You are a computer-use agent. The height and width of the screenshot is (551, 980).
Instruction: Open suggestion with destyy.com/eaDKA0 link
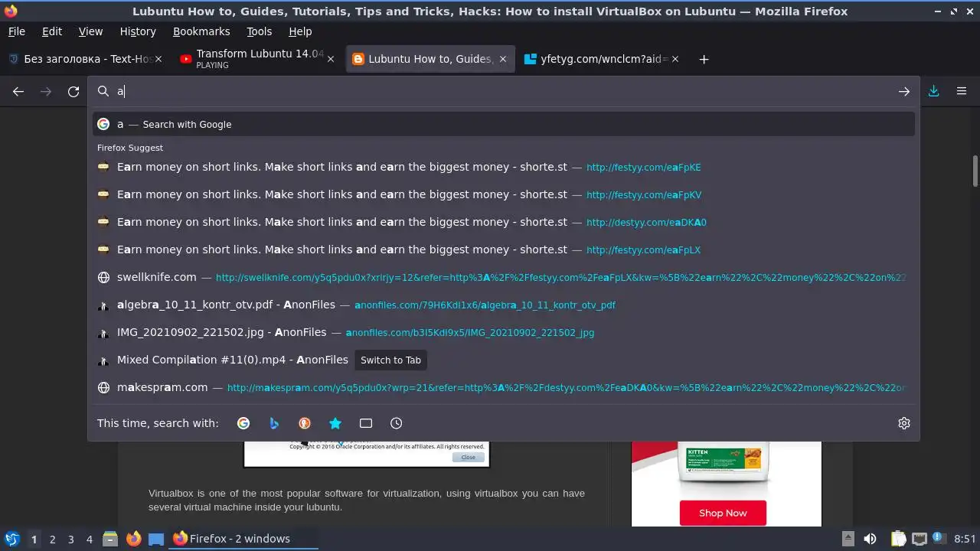tap(504, 222)
